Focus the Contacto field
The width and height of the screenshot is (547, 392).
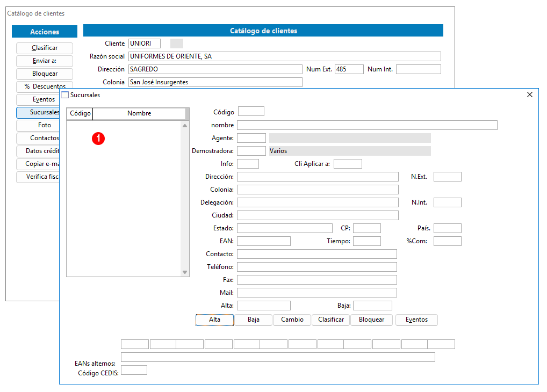[317, 254]
